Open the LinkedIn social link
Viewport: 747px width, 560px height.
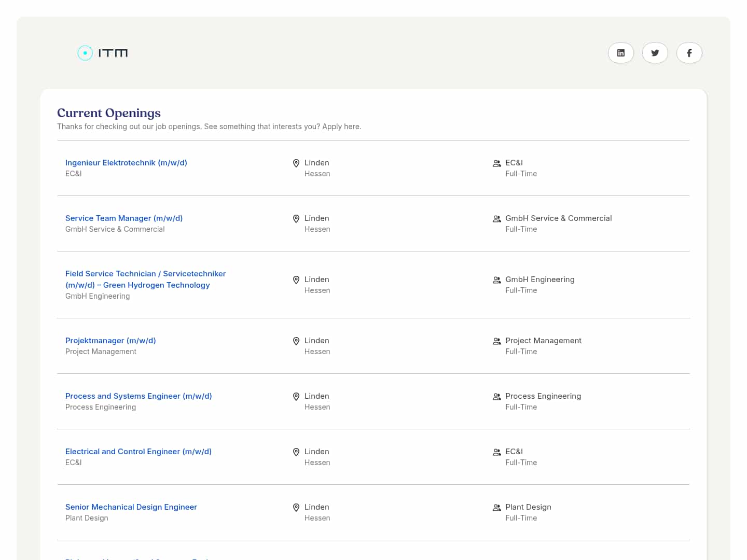(x=620, y=53)
